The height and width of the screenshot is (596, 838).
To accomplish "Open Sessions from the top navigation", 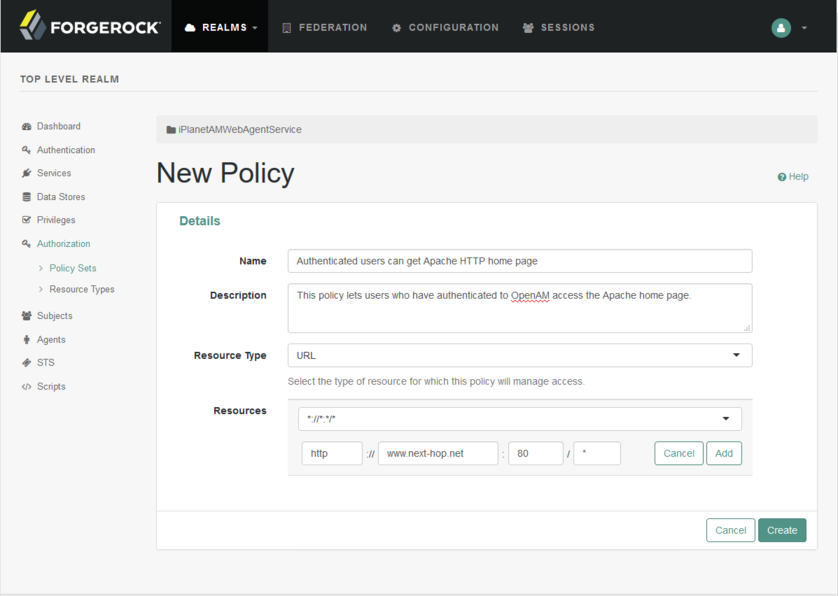I will [558, 27].
